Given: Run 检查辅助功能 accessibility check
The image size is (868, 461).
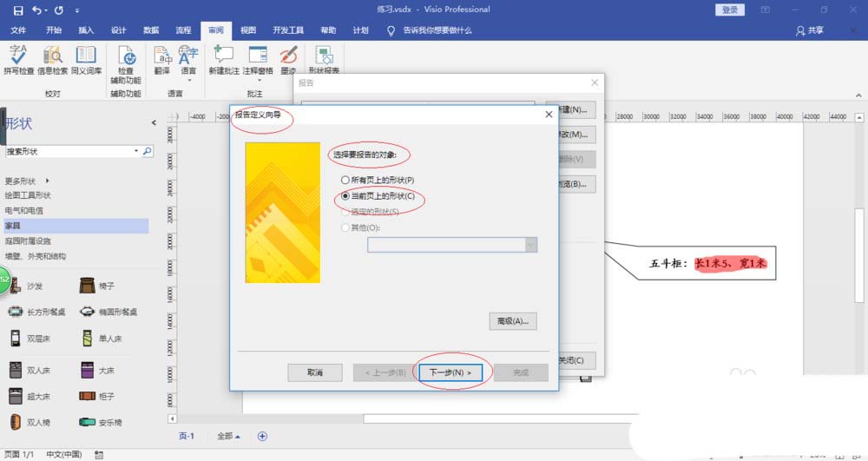Looking at the screenshot, I should point(126,64).
